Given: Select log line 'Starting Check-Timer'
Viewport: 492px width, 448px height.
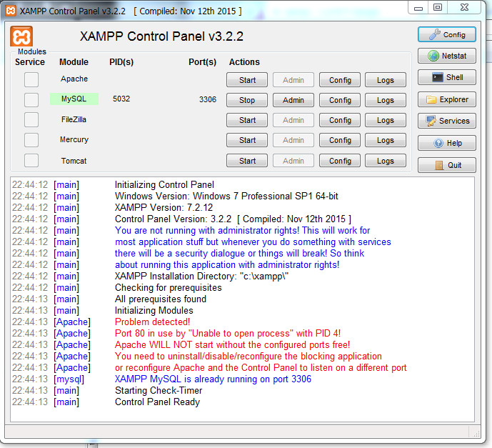Looking at the screenshot, I should [159, 391].
